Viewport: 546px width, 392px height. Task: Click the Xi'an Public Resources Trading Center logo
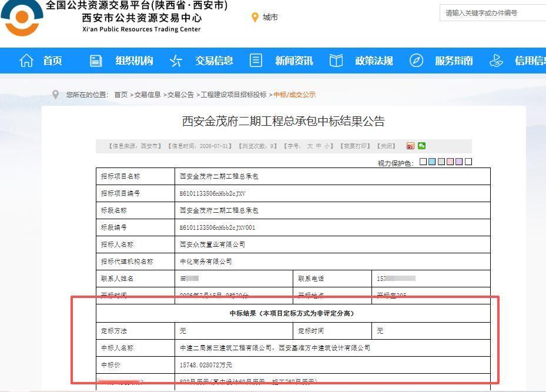pos(22,18)
